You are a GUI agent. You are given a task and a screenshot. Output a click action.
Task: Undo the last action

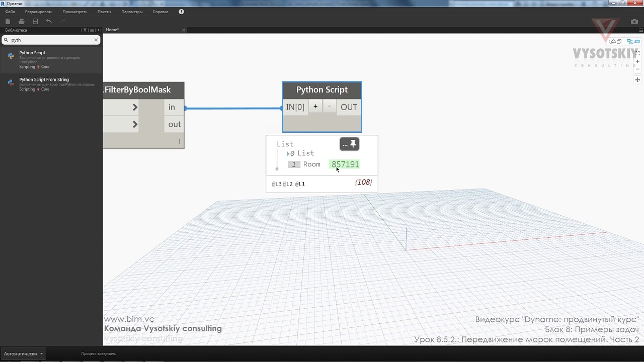49,21
